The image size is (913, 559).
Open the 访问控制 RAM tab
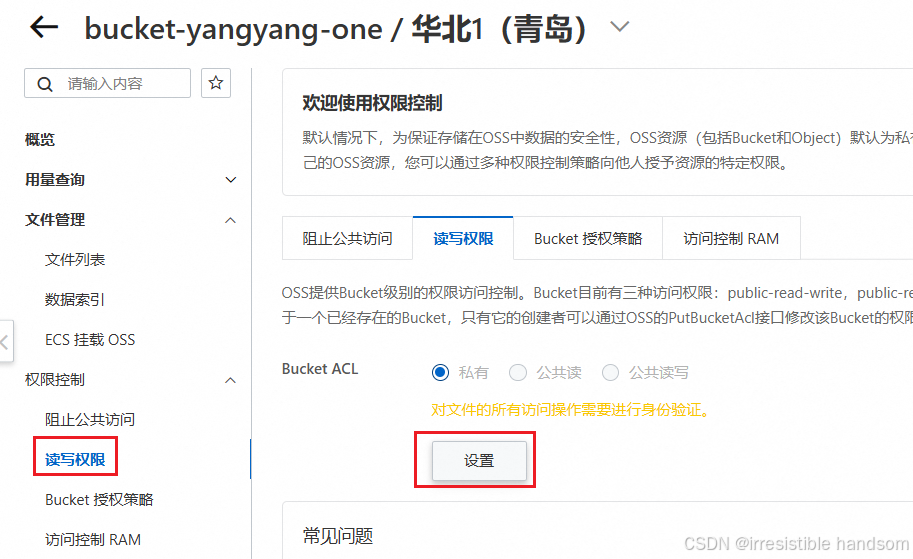tap(731, 238)
